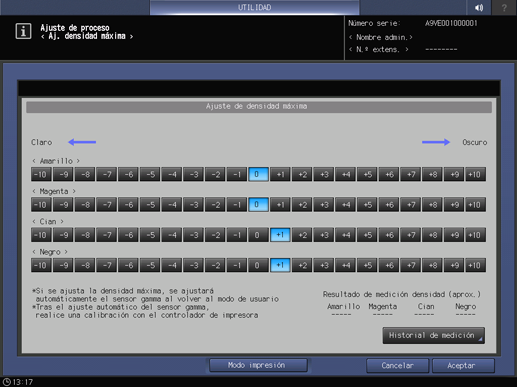Set Magenta density to -7
The height and width of the screenshot is (387, 517).
106,205
